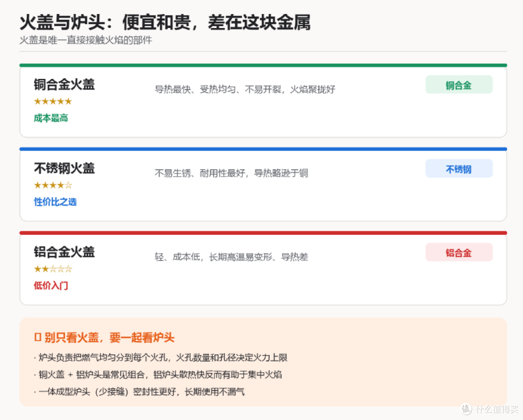Select the 不锈钢火盖 card title

pyautogui.click(x=64, y=168)
